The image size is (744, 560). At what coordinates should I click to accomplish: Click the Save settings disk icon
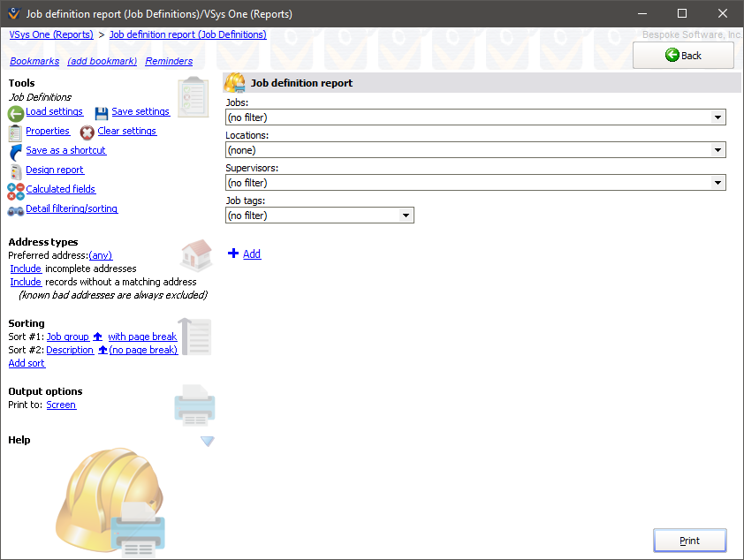pos(102,111)
